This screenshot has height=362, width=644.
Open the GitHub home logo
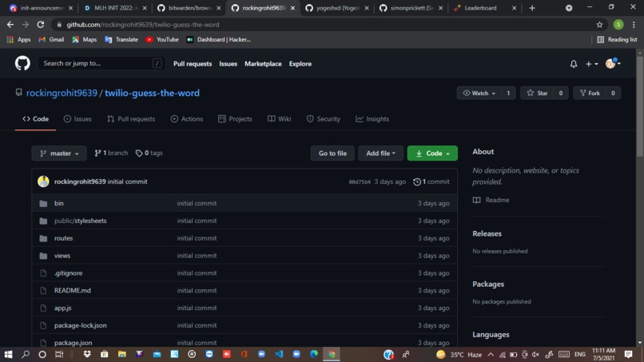[x=22, y=63]
